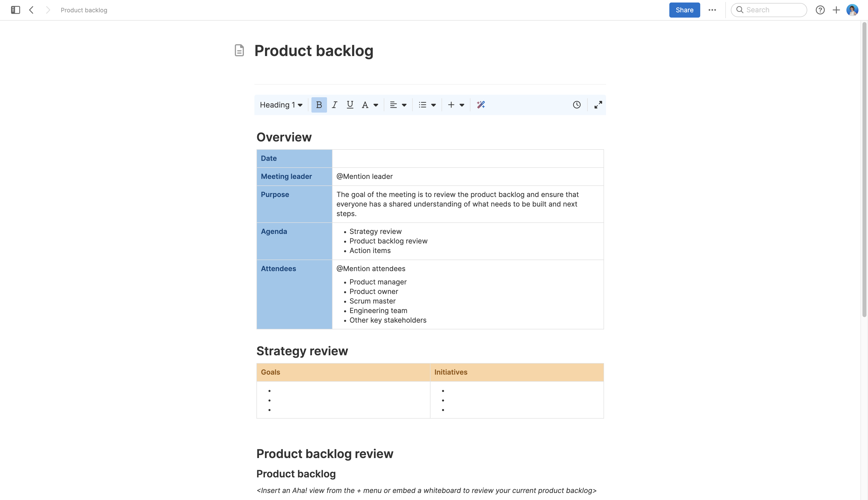Open the more options ellipsis menu
The image size is (868, 500).
[712, 10]
